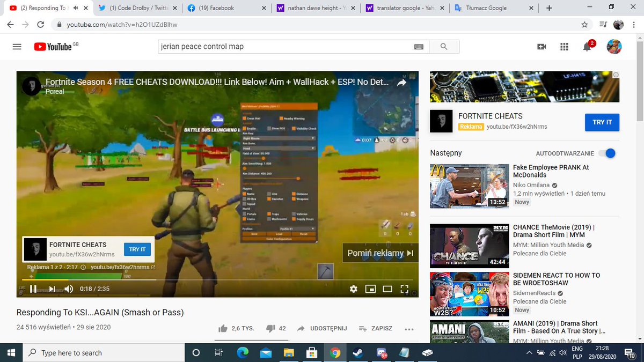Bookmark this page with the star
This screenshot has height=362, width=644.
(584, 25)
